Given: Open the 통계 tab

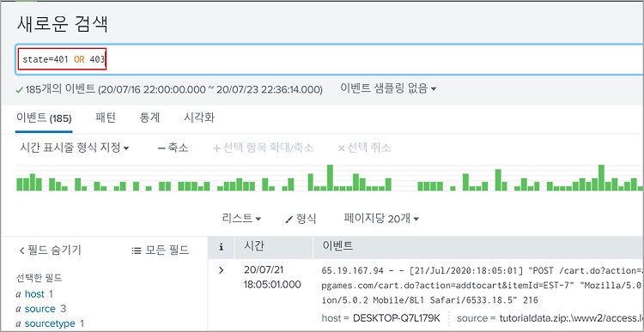Looking at the screenshot, I should (150, 118).
